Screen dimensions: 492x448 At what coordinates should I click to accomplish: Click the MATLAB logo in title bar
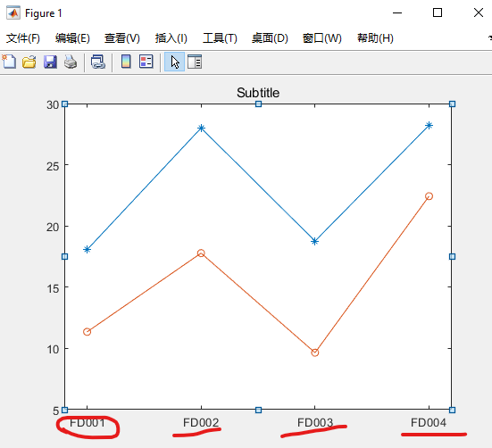(13, 12)
